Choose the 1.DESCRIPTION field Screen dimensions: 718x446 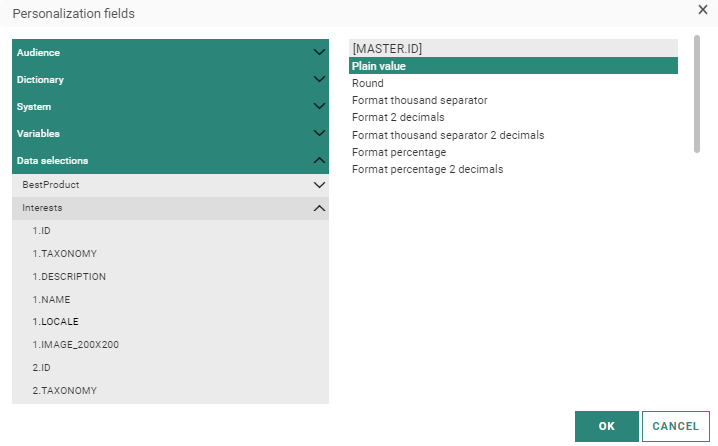tap(68, 277)
